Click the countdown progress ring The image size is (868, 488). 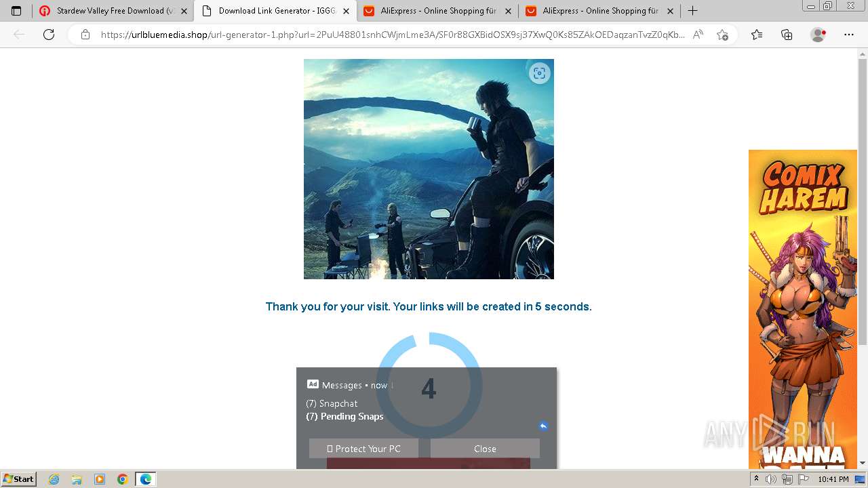[429, 385]
